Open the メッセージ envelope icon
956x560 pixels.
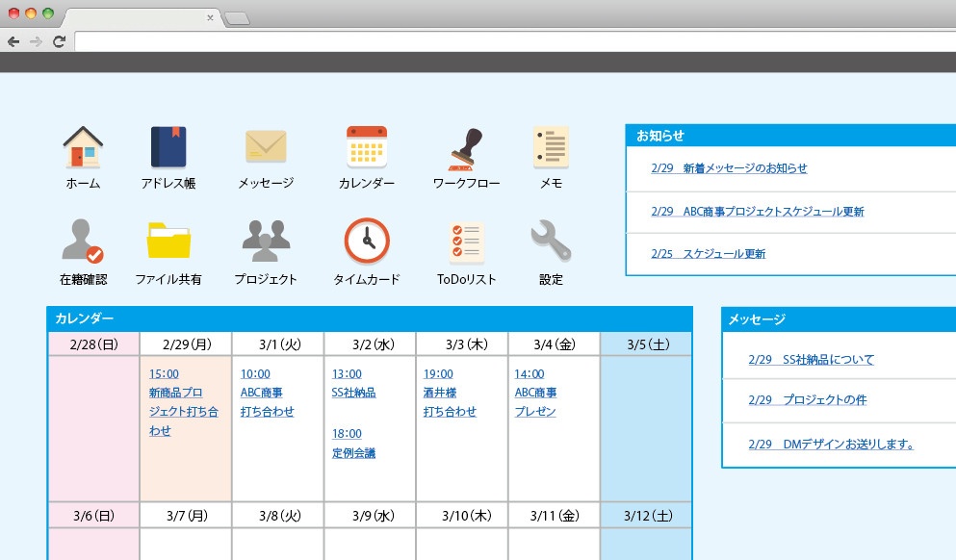point(266,146)
